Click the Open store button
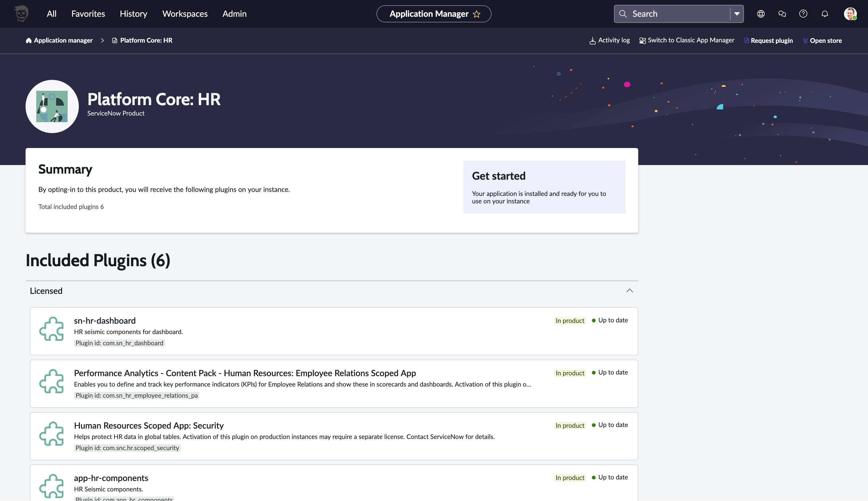The height and width of the screenshot is (501, 868). [822, 41]
